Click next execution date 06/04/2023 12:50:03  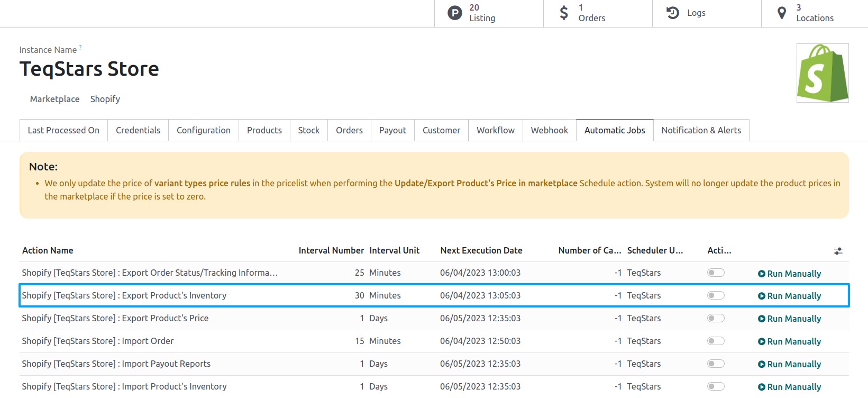click(x=480, y=341)
